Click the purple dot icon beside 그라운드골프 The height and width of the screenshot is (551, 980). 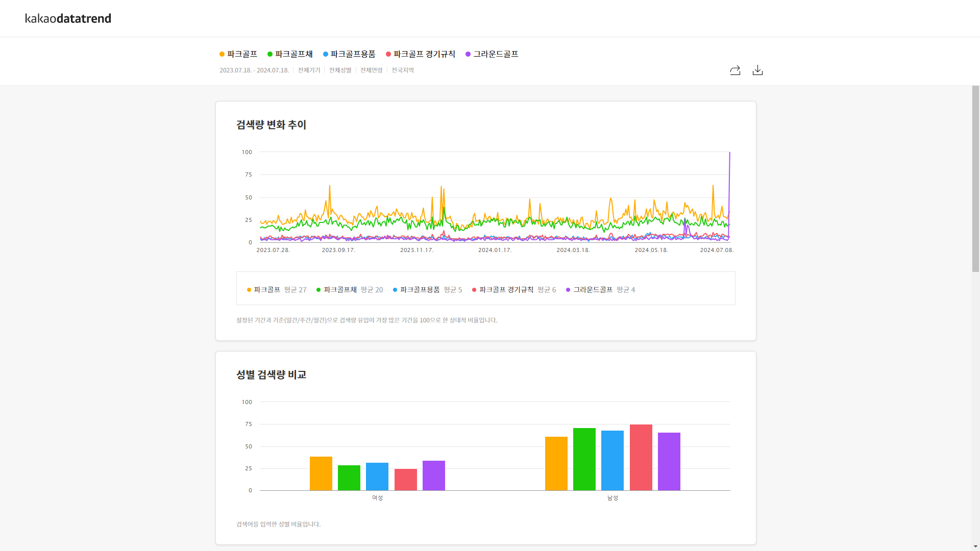(x=468, y=54)
